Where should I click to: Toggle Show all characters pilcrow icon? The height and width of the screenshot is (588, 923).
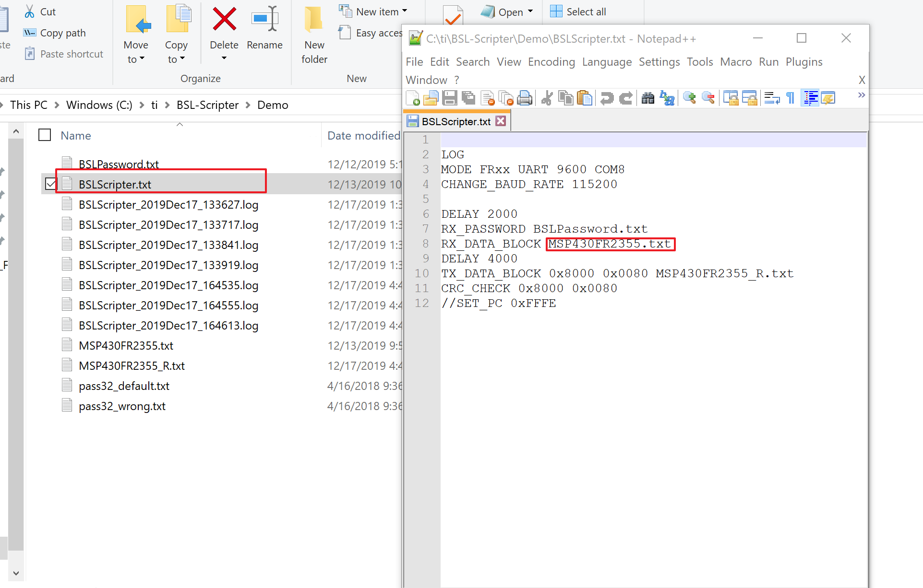point(791,98)
